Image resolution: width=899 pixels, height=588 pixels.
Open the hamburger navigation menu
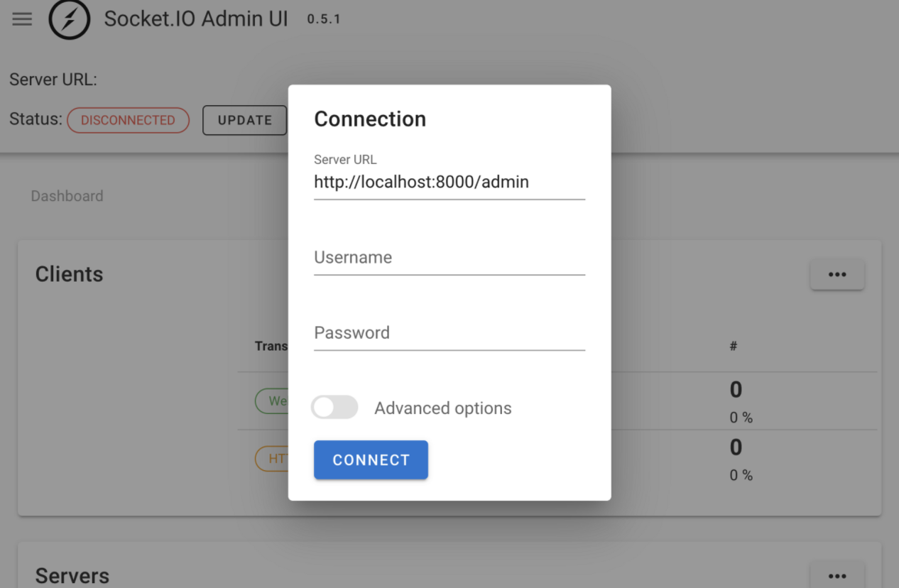pyautogui.click(x=22, y=18)
